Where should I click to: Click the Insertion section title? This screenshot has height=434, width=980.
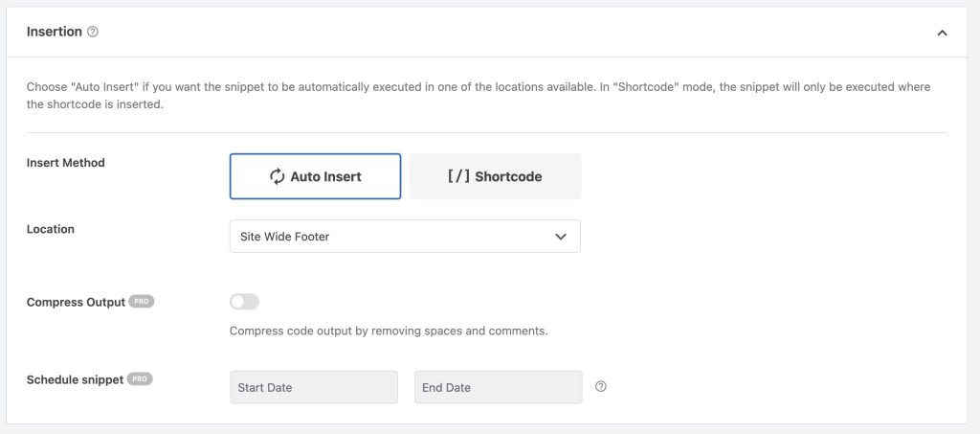[55, 32]
